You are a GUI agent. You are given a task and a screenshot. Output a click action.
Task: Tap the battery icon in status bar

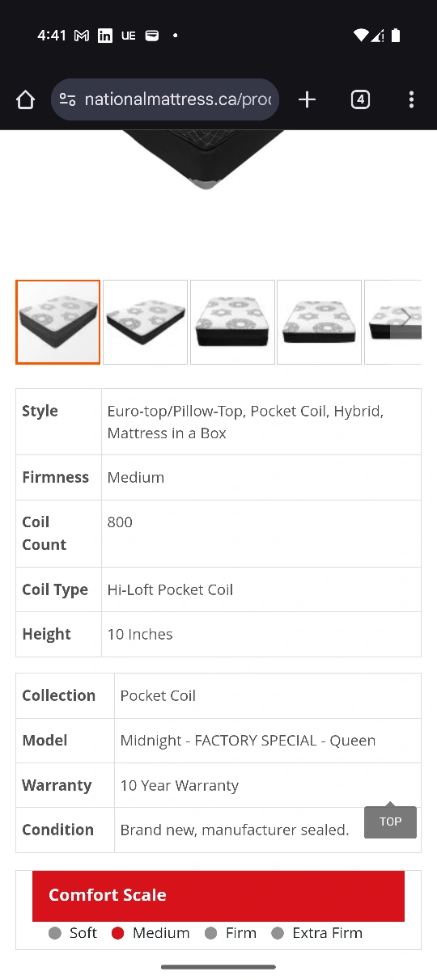click(x=396, y=36)
